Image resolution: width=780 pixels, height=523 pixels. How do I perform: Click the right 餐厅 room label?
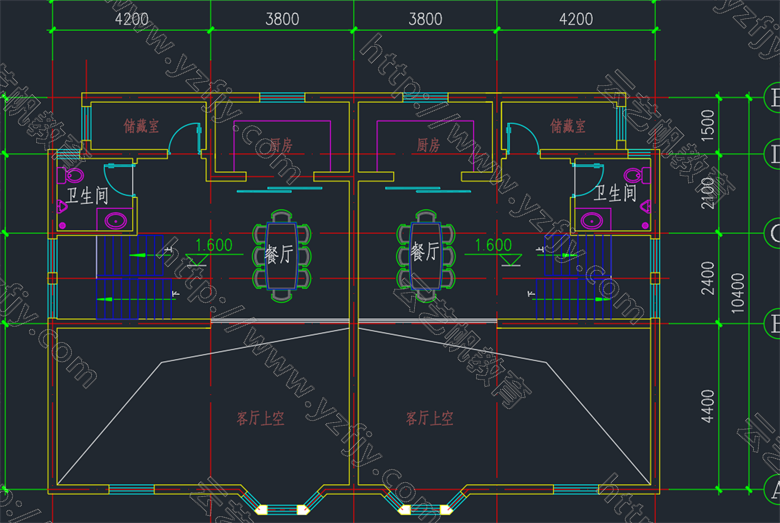point(425,253)
